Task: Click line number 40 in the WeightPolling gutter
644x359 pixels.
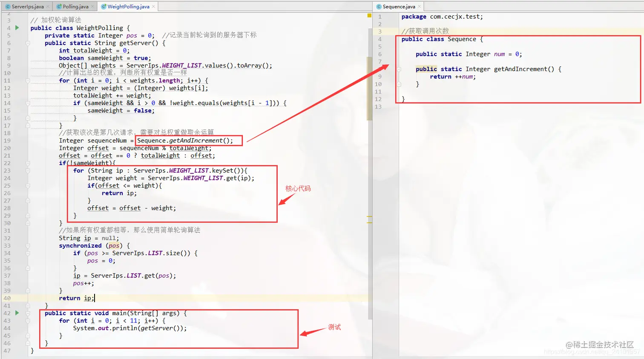Action: (7, 298)
